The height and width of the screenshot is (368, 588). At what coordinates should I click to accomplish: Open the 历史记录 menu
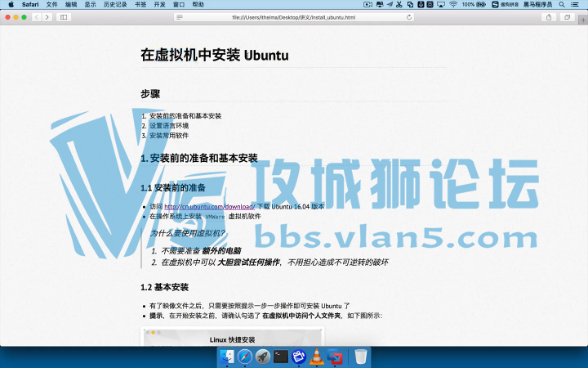(x=115, y=4)
